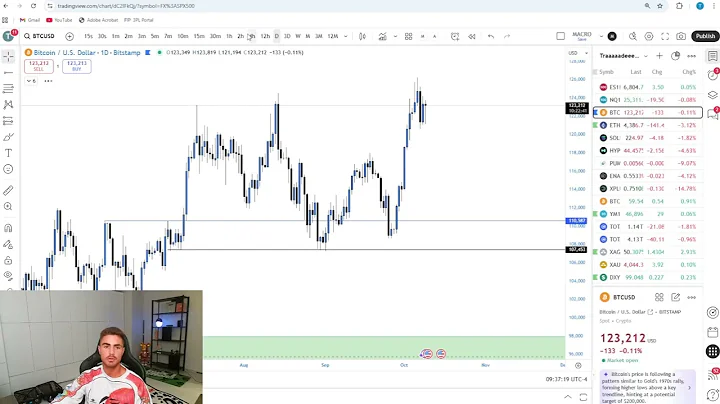
Task: Expand the indicators favorites dropdown arrow
Action: [x=395, y=36]
